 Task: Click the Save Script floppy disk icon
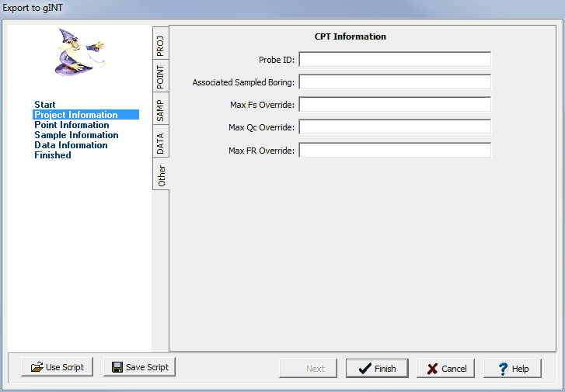[117, 367]
